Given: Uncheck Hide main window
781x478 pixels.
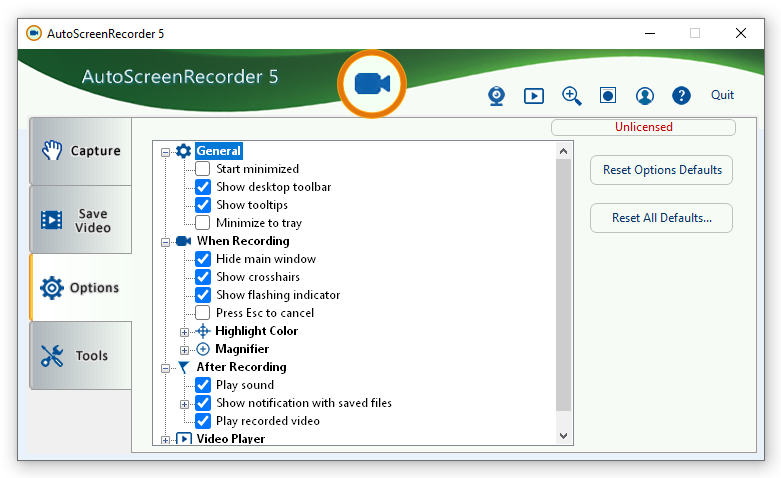Looking at the screenshot, I should click(x=203, y=259).
